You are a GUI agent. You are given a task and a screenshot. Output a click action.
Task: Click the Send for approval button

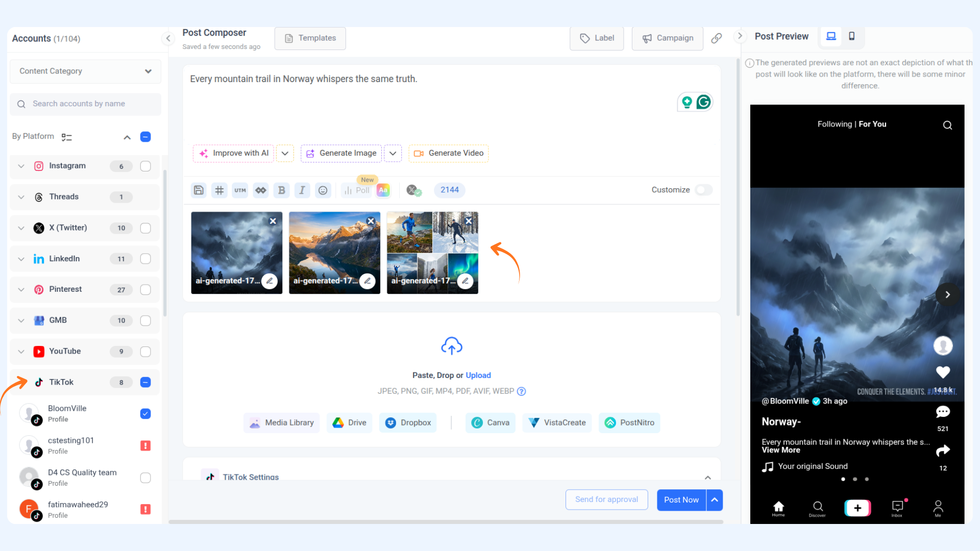click(x=606, y=500)
